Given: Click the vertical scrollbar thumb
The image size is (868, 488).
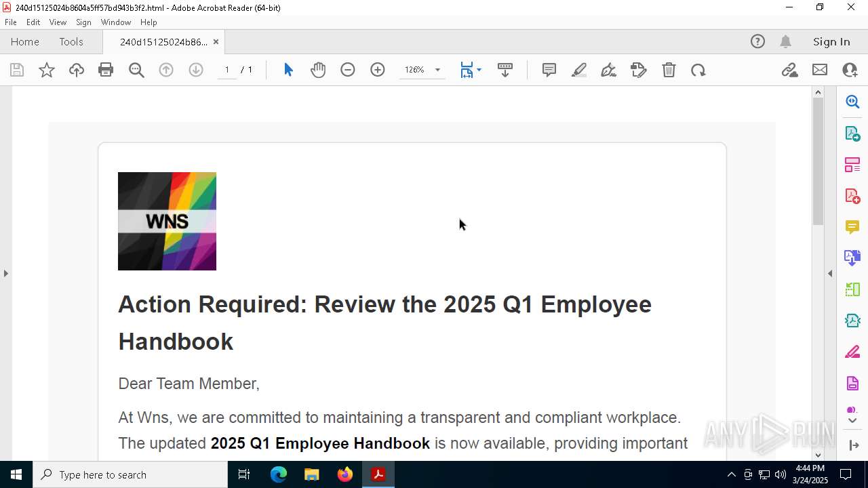Looking at the screenshot, I should 818,161.
